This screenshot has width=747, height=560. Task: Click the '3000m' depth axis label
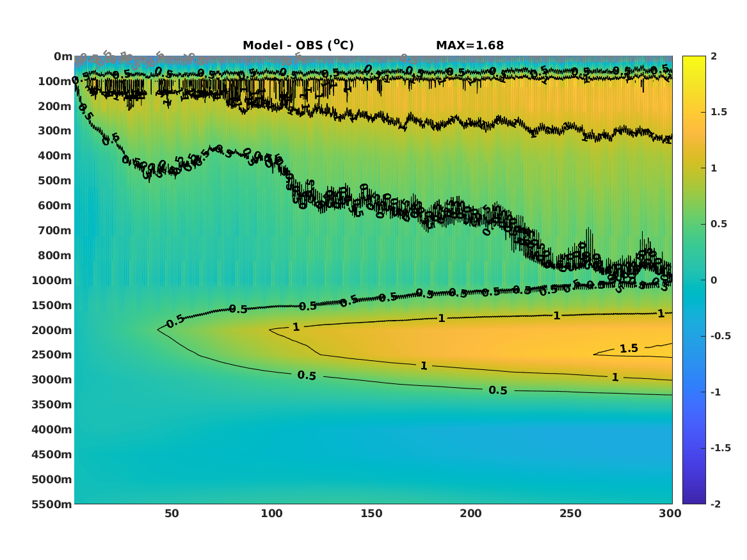[52, 380]
